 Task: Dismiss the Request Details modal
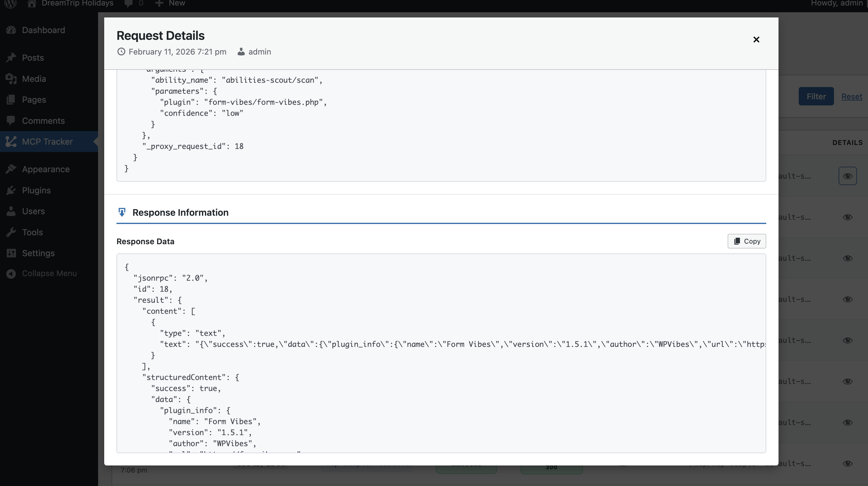[756, 40]
